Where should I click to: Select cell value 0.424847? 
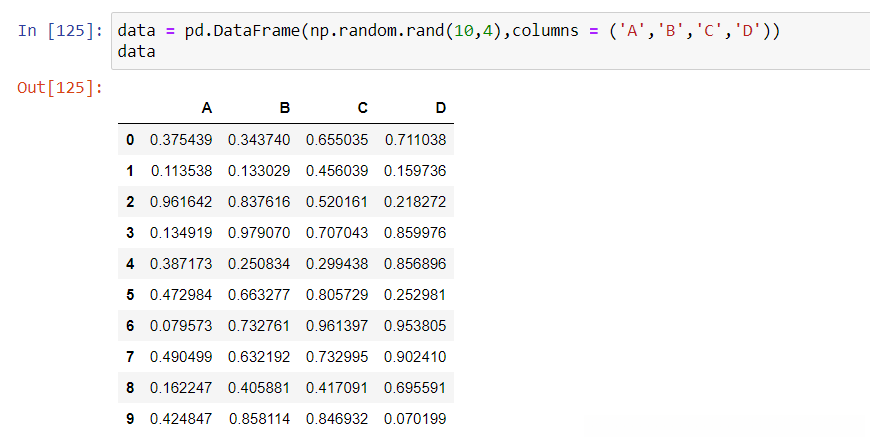[181, 419]
